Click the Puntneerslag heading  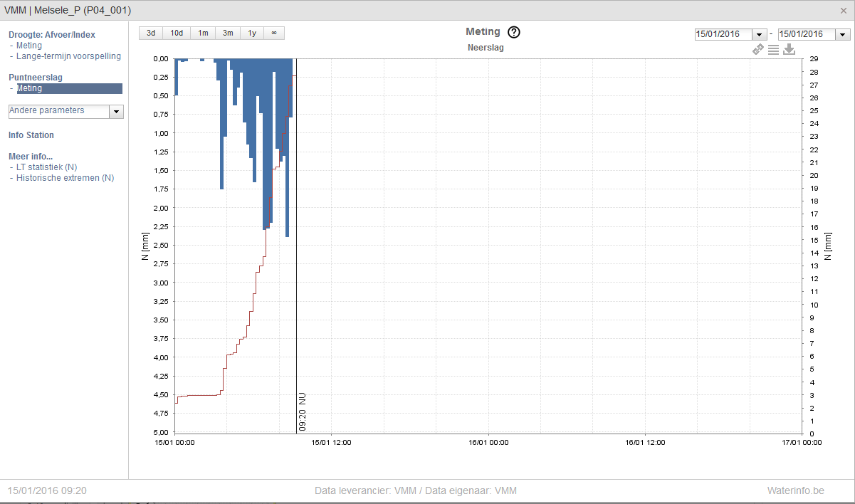point(36,78)
